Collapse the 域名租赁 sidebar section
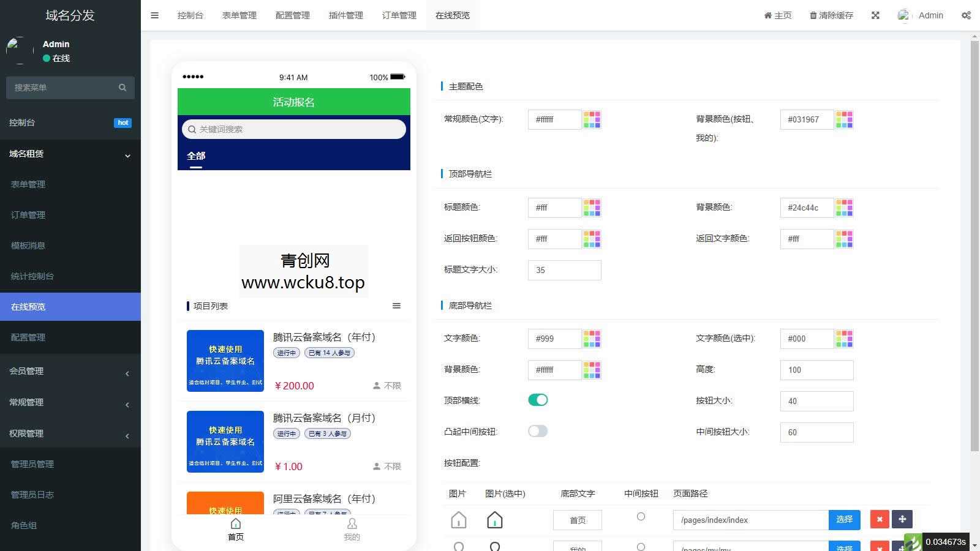980x551 pixels. (x=70, y=154)
